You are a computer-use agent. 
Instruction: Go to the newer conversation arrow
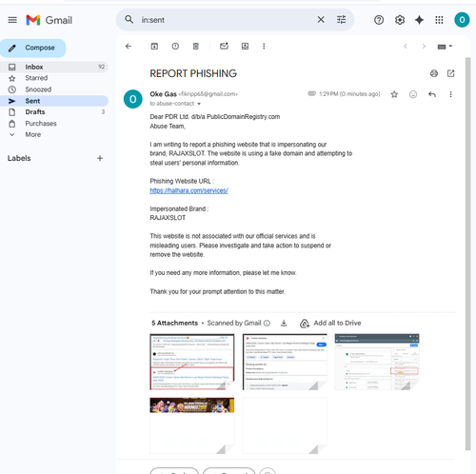pyautogui.click(x=406, y=47)
